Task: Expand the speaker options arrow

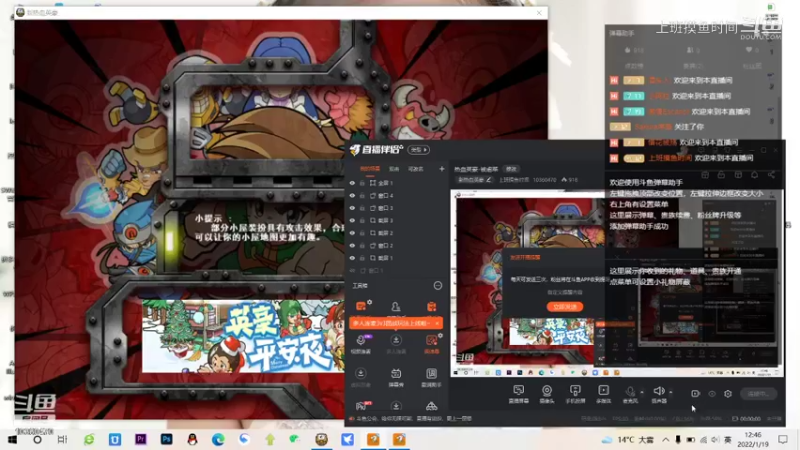Action: coord(670,392)
